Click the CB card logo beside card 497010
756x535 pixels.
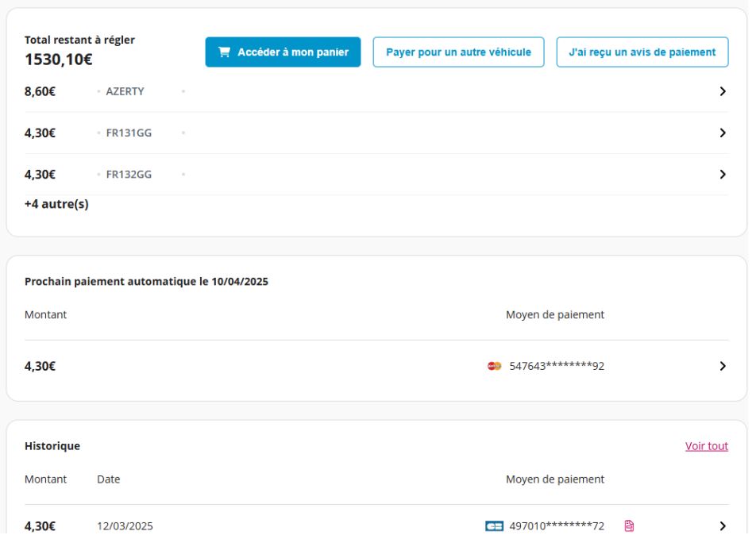click(x=494, y=525)
